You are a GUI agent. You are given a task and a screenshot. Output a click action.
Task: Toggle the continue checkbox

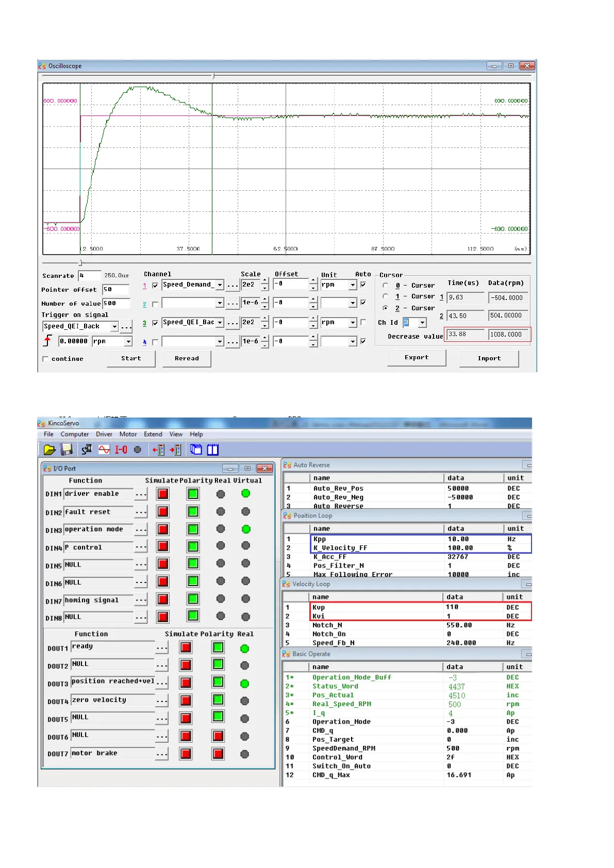point(45,359)
